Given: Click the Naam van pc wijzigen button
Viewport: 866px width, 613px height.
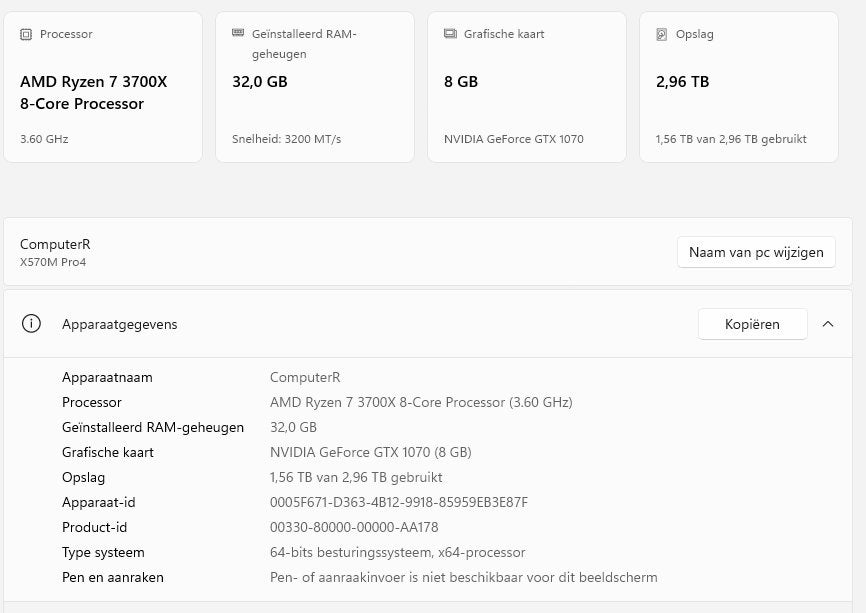Looking at the screenshot, I should click(x=756, y=252).
